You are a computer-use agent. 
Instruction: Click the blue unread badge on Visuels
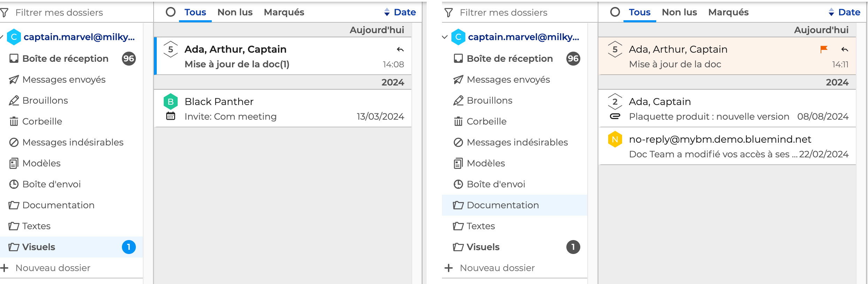129,247
